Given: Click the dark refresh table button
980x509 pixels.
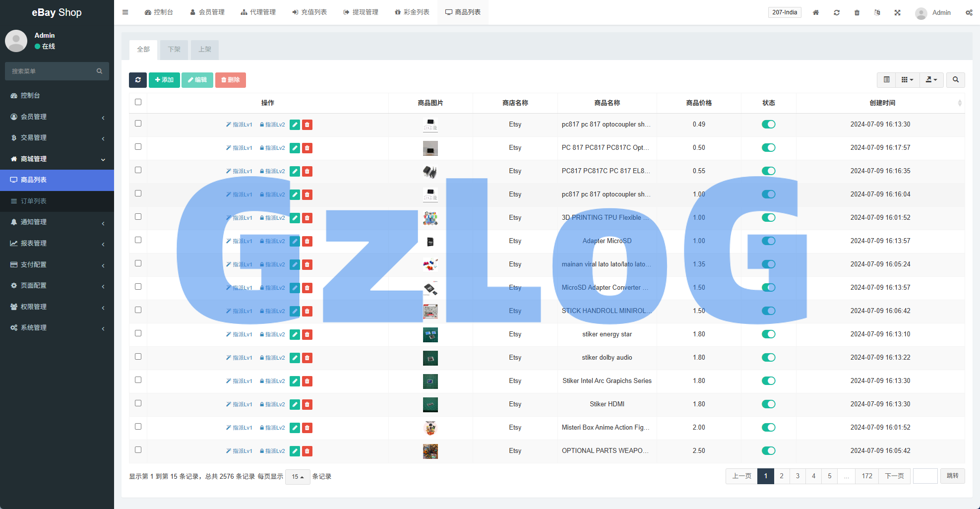Looking at the screenshot, I should coord(138,80).
